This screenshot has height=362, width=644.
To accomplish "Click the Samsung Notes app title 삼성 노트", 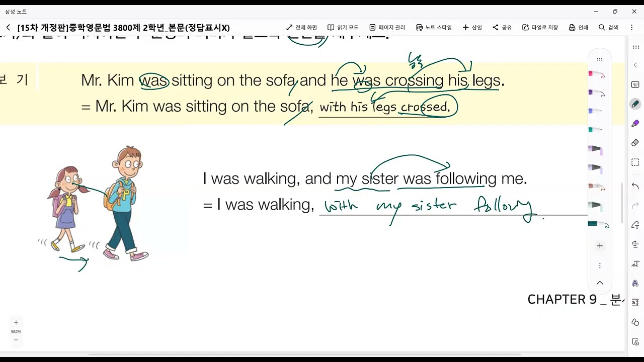I will point(16,12).
